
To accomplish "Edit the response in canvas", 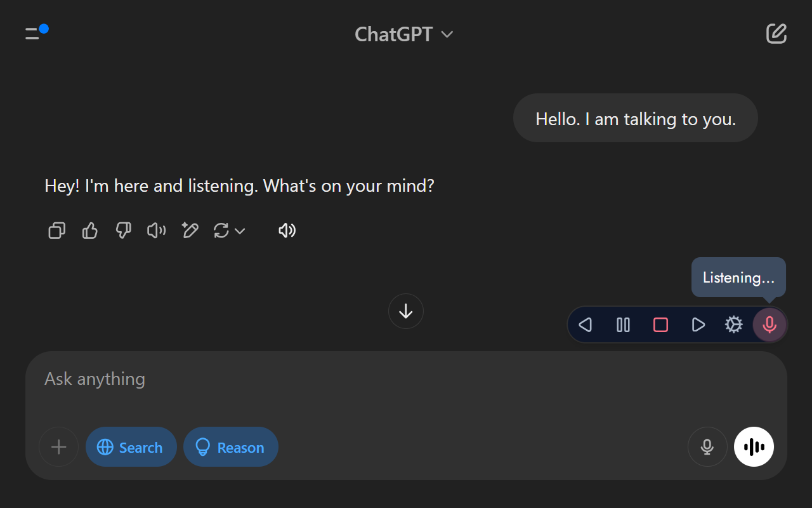I will [190, 231].
